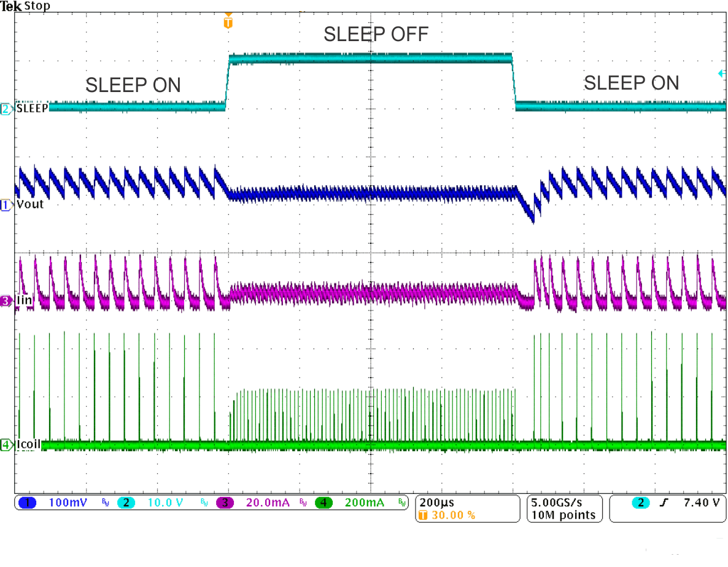
Task: Select the Channel 1 badge labeled 100mV
Action: point(28,502)
